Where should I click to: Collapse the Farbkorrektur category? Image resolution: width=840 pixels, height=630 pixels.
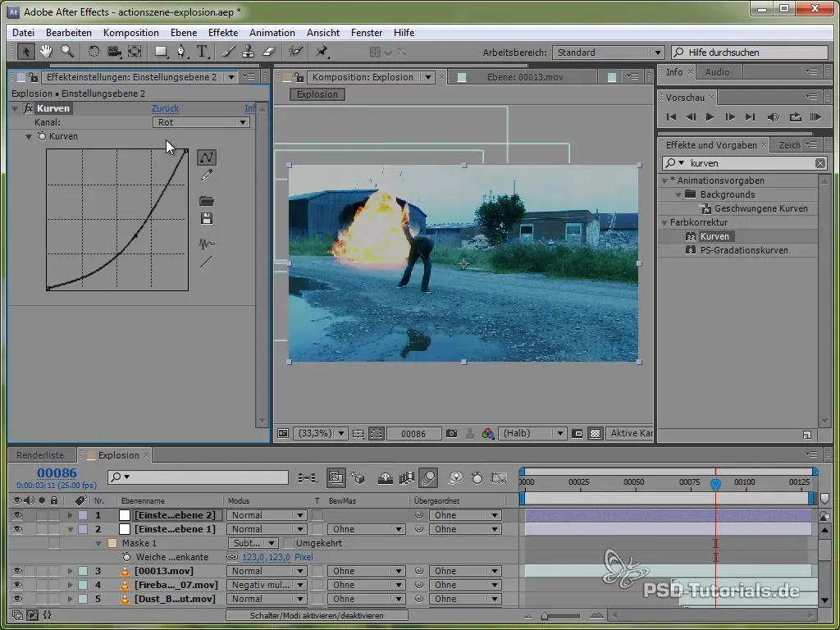click(x=664, y=222)
